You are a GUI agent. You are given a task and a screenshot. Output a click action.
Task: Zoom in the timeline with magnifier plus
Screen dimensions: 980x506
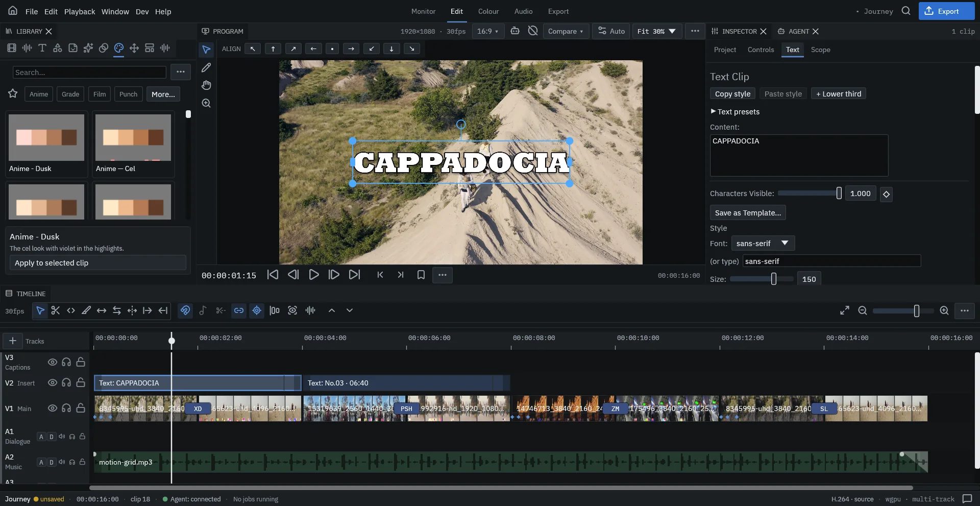(x=944, y=310)
